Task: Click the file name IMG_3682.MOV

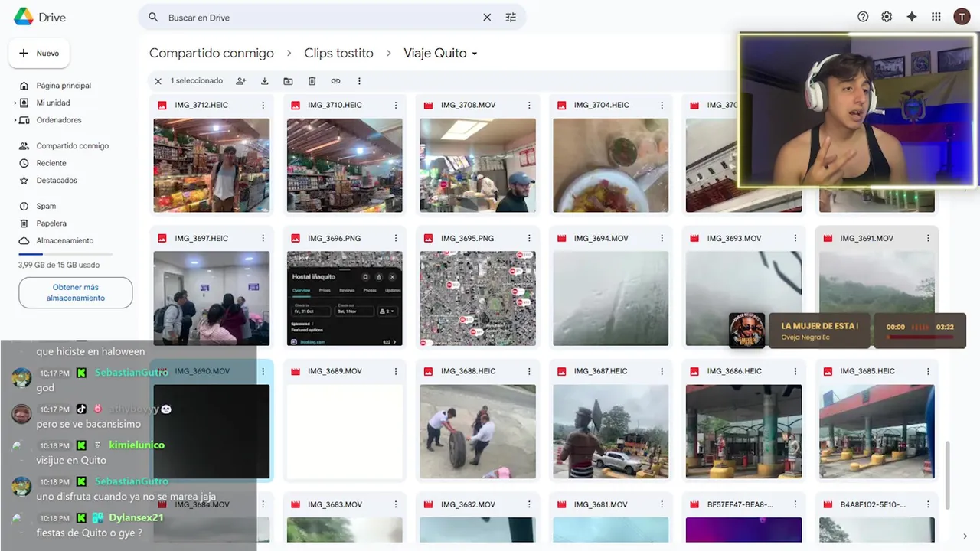Action: click(469, 504)
